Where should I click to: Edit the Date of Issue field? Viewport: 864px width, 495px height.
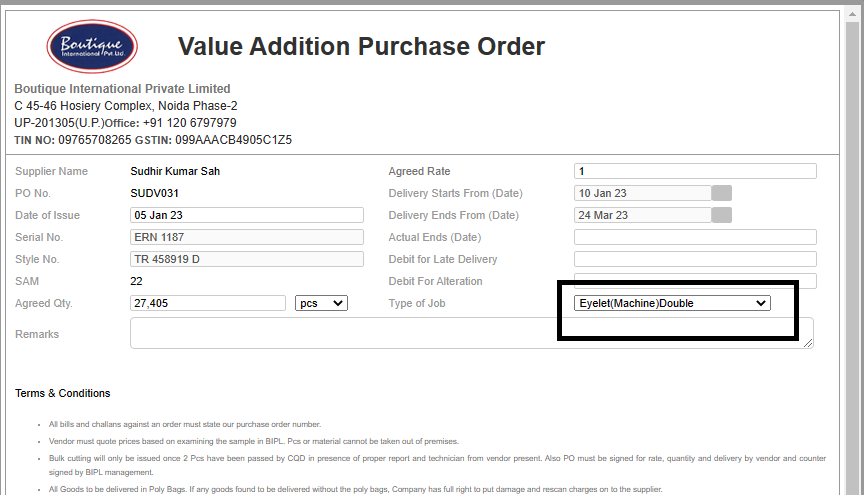click(x=247, y=215)
